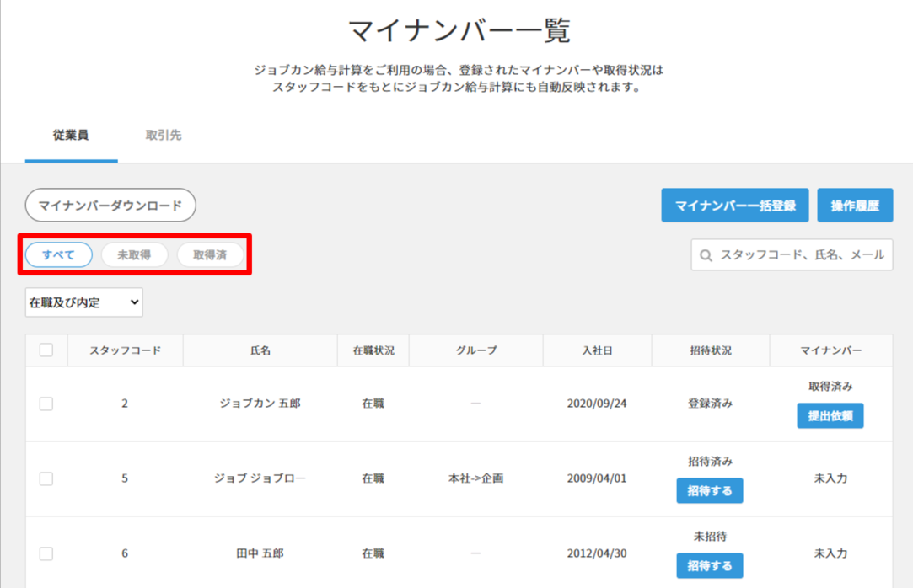Filter by 取得済 status
The height and width of the screenshot is (588, 913).
(210, 254)
